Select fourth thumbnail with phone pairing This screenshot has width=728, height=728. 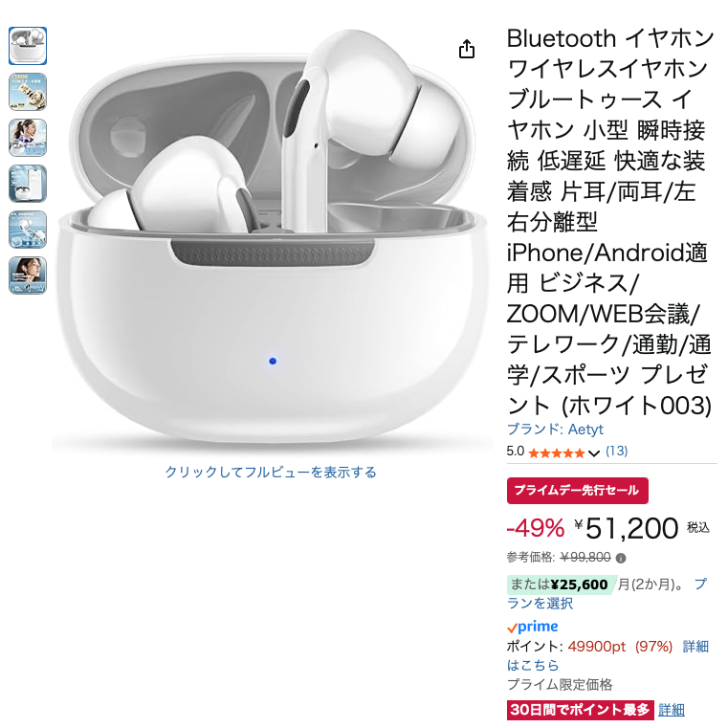pyautogui.click(x=28, y=184)
